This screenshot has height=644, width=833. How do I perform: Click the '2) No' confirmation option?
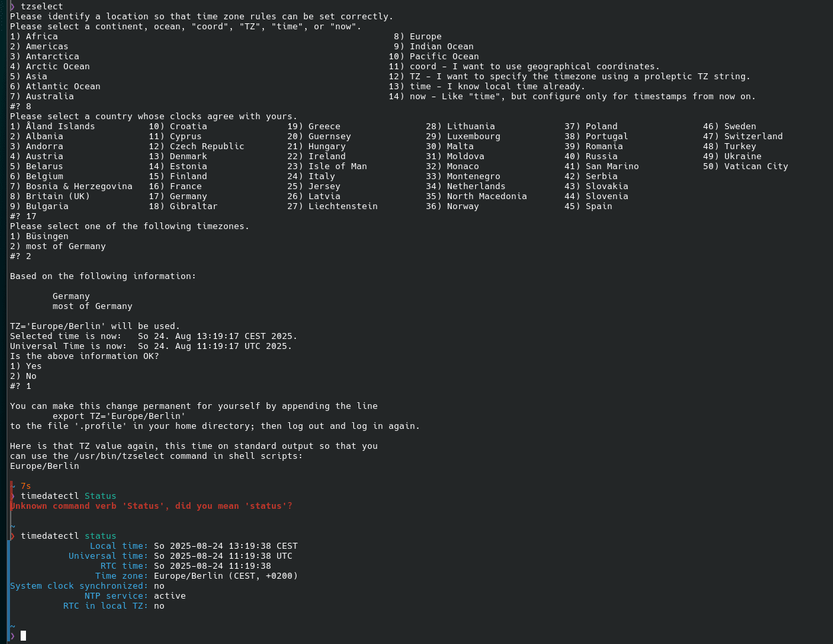point(23,376)
